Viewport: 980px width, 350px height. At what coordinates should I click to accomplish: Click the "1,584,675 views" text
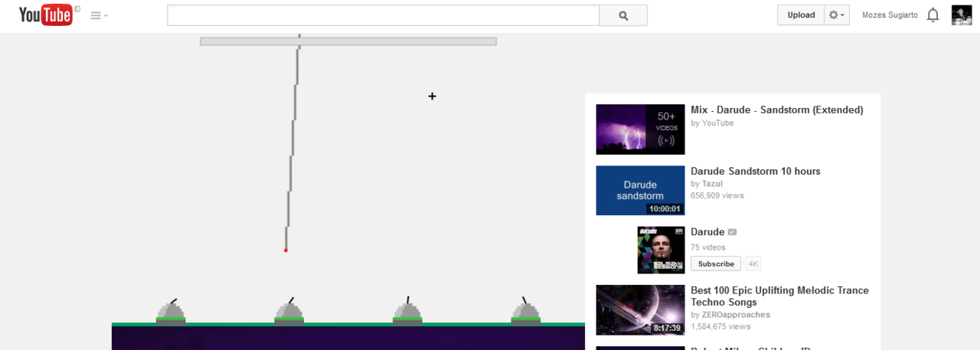pyautogui.click(x=722, y=327)
